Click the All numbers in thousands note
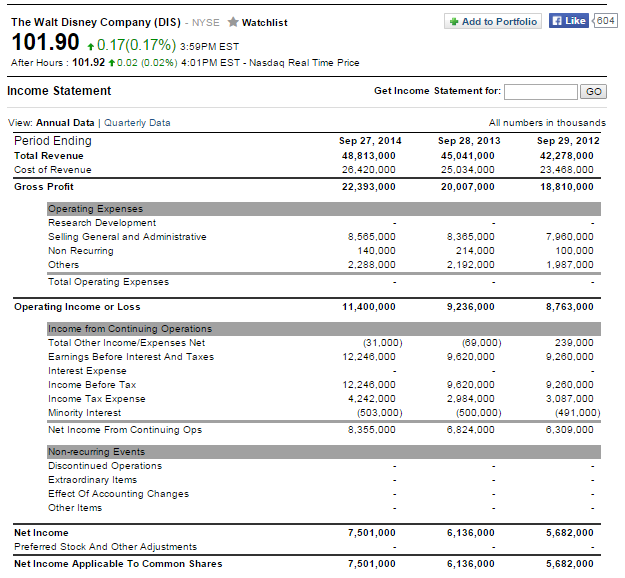 [x=547, y=123]
